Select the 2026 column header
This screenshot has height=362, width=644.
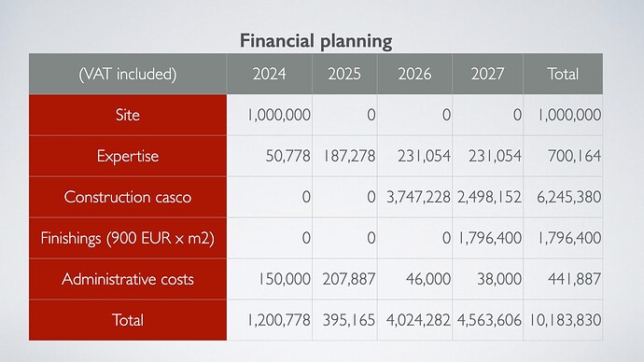pos(414,74)
